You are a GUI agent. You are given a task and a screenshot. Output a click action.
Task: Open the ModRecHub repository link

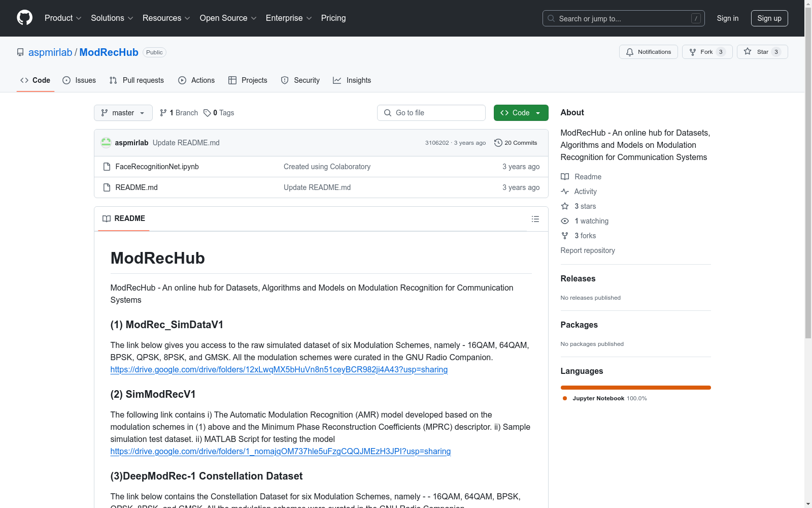click(109, 52)
